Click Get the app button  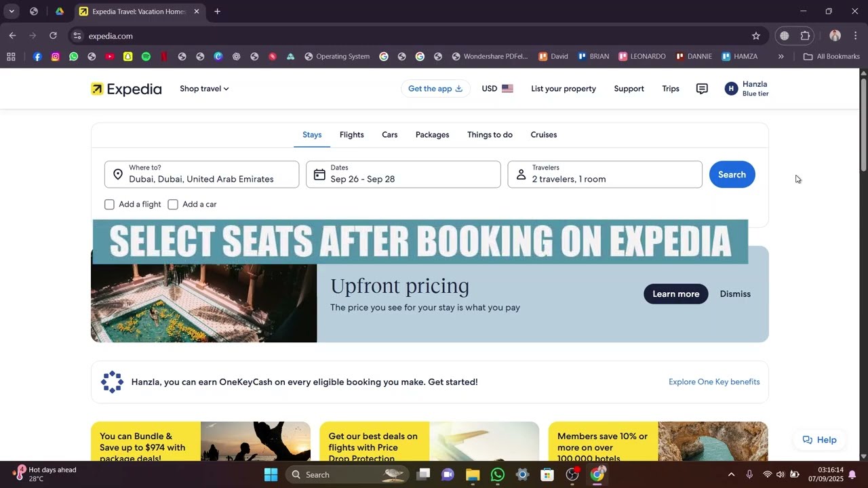click(435, 89)
